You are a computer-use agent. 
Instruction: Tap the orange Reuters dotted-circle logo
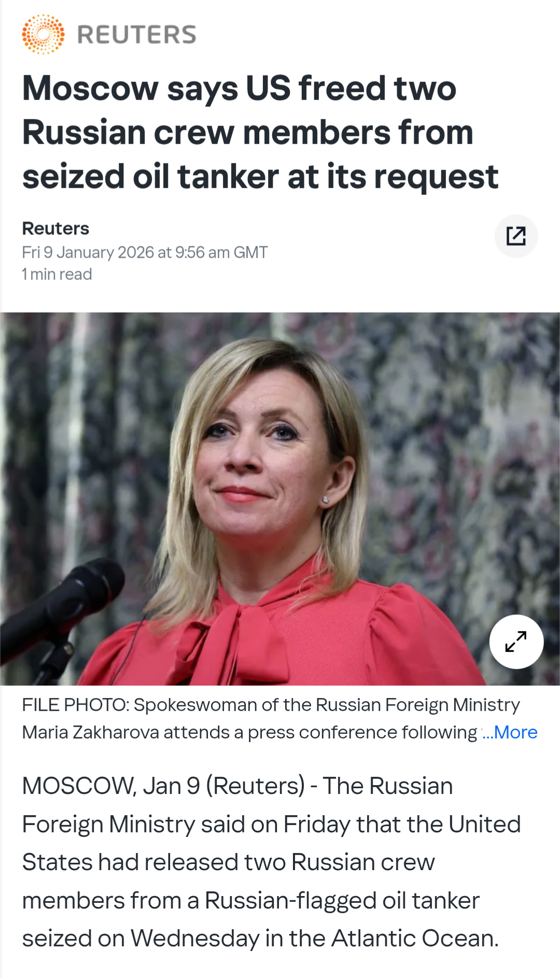click(44, 35)
